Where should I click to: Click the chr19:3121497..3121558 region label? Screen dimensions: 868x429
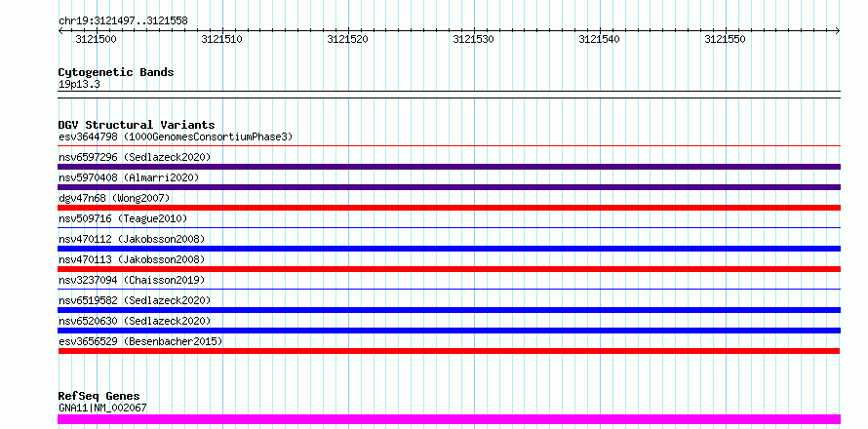coord(123,20)
